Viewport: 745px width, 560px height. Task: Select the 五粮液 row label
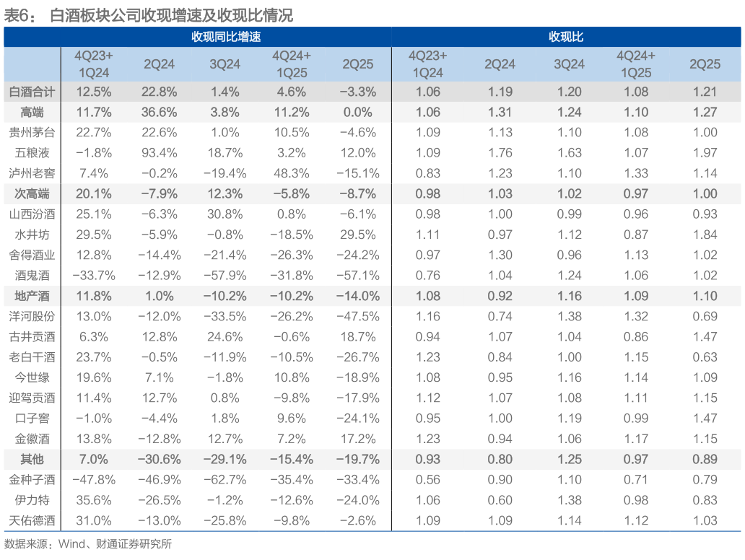click(32, 153)
